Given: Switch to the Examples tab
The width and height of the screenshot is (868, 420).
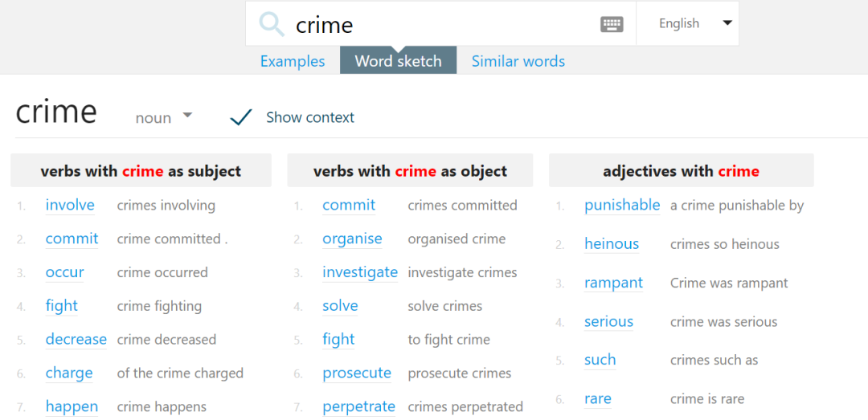Looking at the screenshot, I should [x=293, y=61].
